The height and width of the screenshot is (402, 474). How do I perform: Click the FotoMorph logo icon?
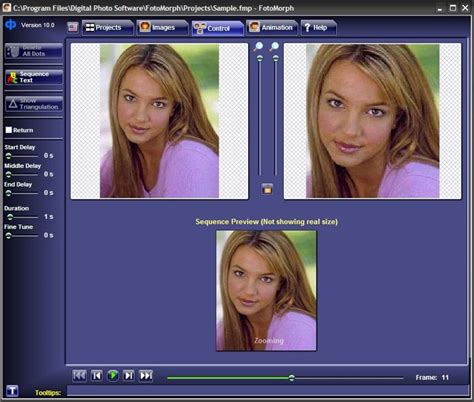click(x=11, y=25)
